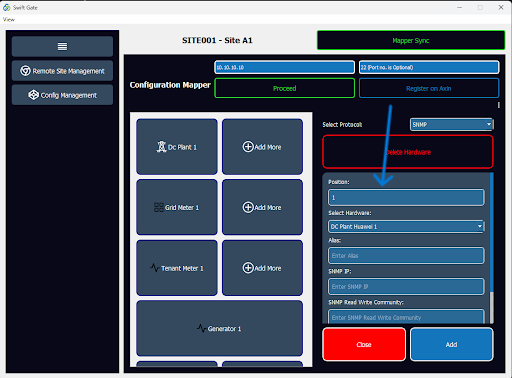Select the Grid Meter 1 tile
The height and width of the screenshot is (378, 512).
(177, 207)
